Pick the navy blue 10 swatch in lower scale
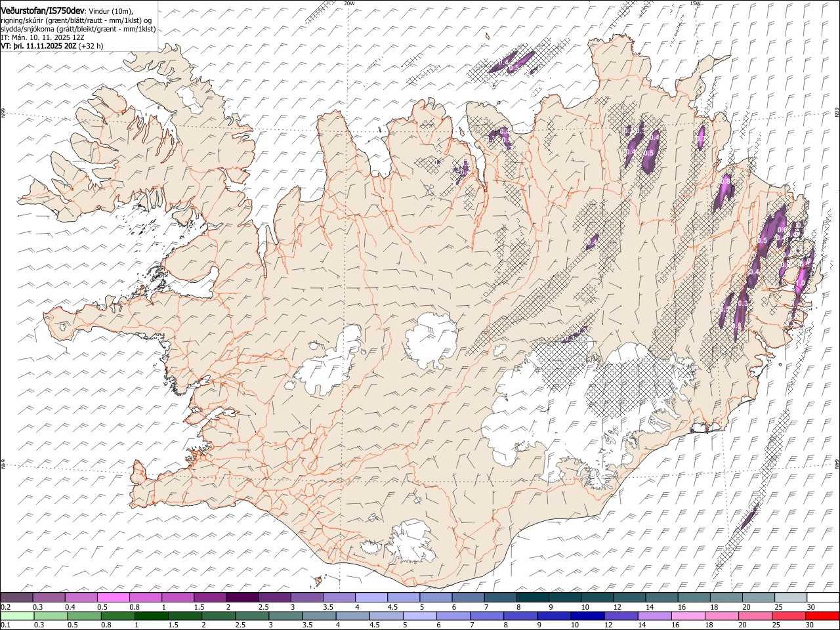 587,616
